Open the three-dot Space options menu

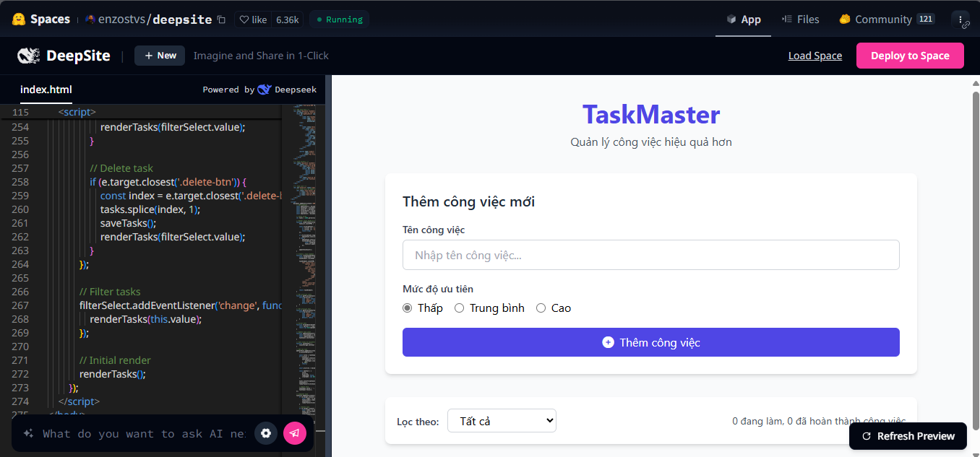pos(960,19)
